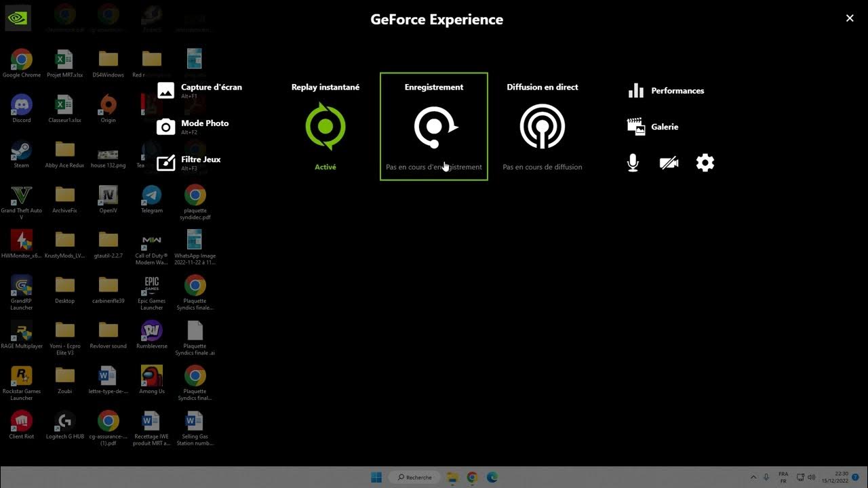The height and width of the screenshot is (488, 868).
Task: Open Galerie film clapper icon
Action: (x=635, y=126)
